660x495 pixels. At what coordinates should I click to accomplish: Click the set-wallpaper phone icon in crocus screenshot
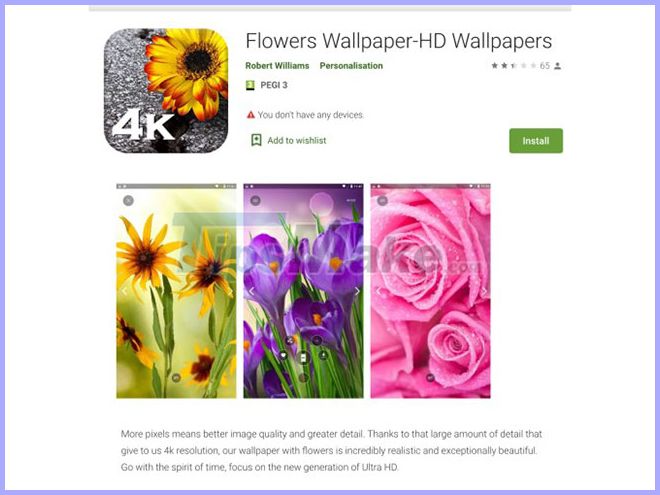click(x=303, y=358)
